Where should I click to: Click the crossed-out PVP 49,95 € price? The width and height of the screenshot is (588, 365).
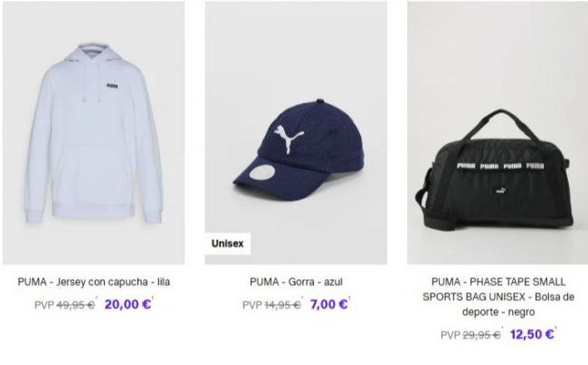(x=64, y=305)
